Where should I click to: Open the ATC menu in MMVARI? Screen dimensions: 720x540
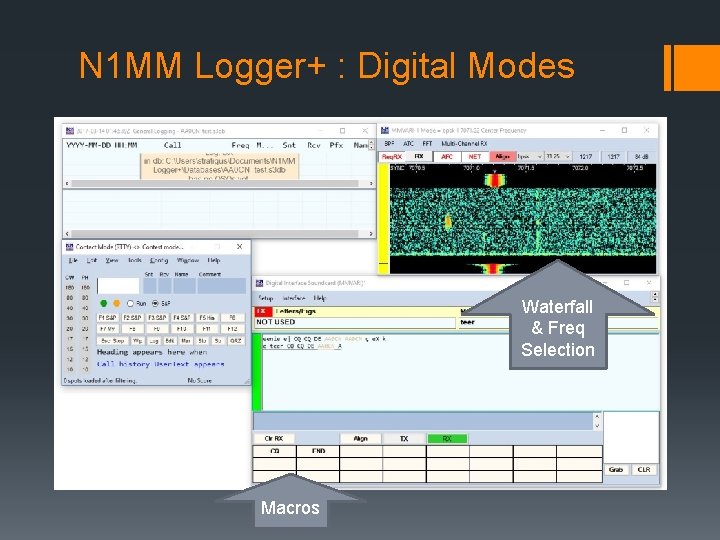(408, 144)
